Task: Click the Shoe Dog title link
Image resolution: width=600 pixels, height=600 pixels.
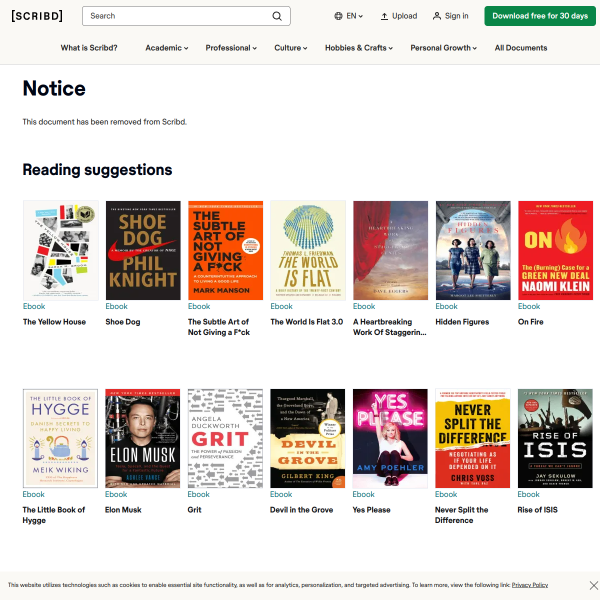Action: (x=123, y=322)
